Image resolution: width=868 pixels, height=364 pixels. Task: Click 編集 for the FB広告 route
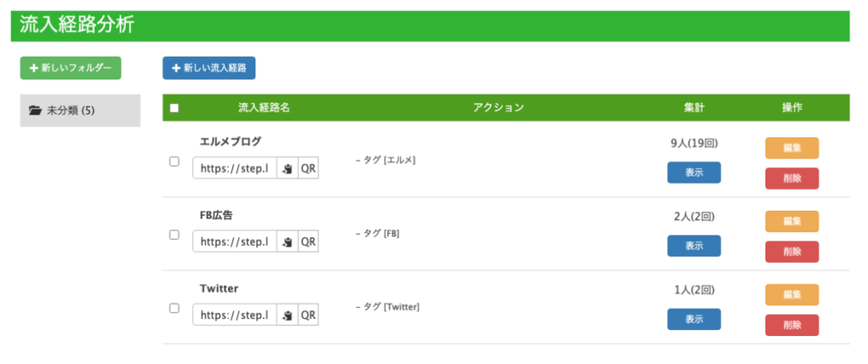793,221
